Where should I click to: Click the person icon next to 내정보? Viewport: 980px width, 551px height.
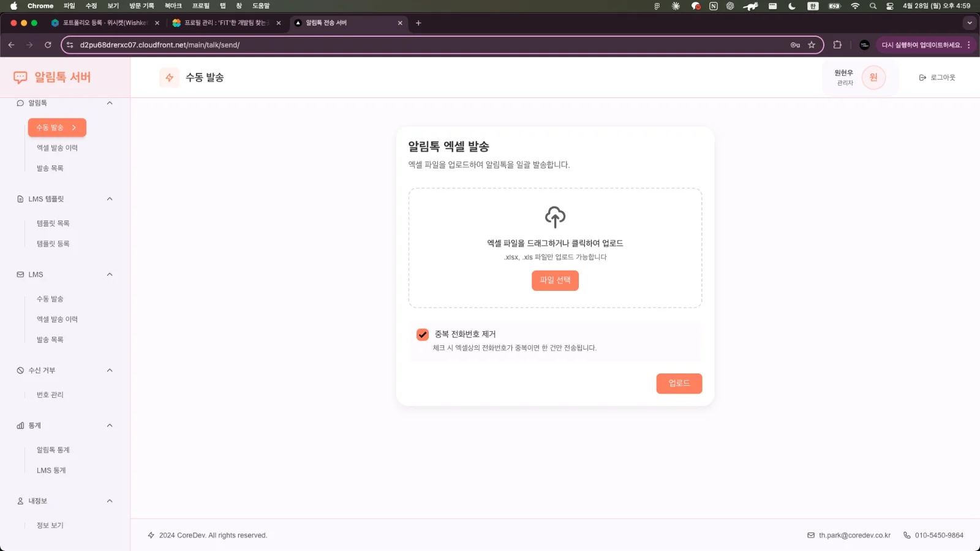click(20, 501)
